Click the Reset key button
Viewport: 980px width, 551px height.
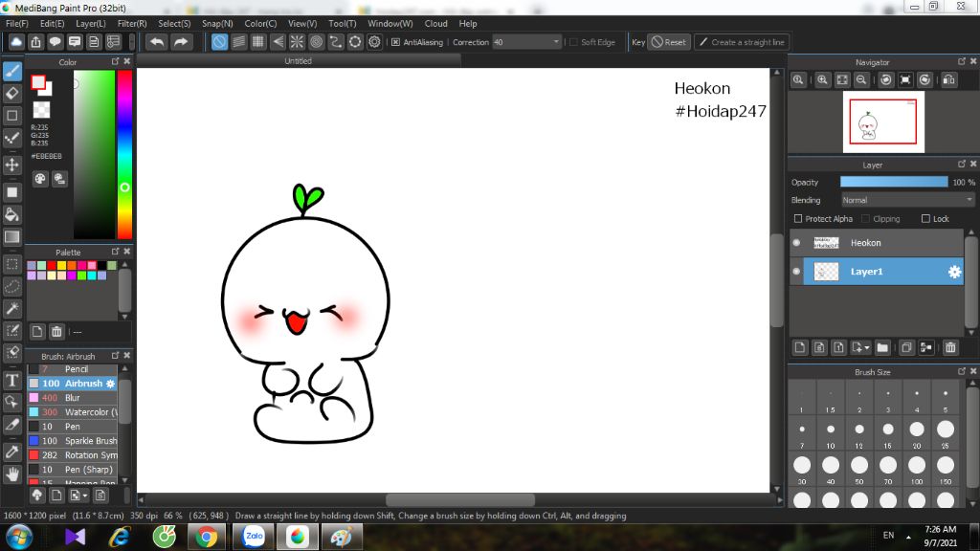point(669,42)
